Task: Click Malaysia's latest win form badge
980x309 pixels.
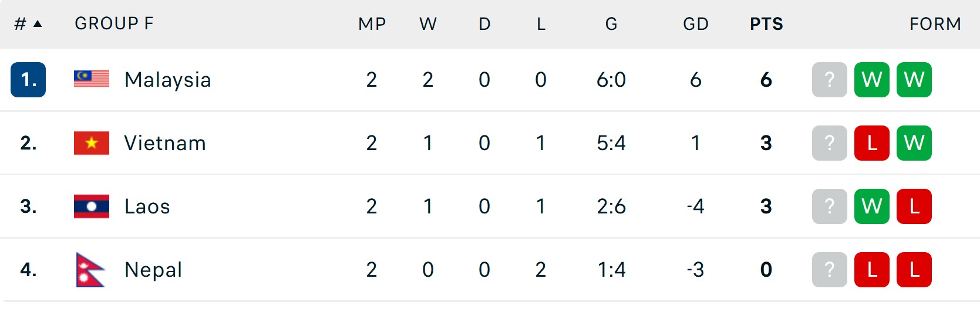Action: (872, 80)
